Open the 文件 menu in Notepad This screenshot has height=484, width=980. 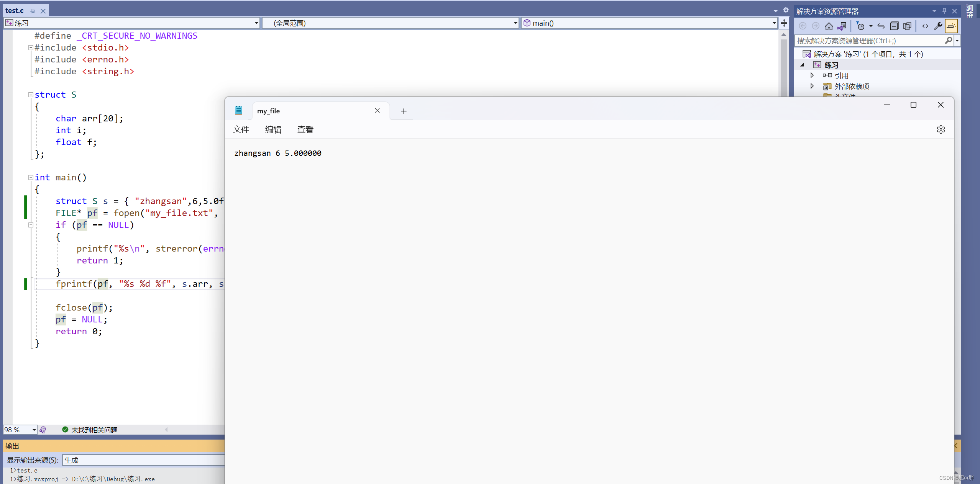pos(241,129)
